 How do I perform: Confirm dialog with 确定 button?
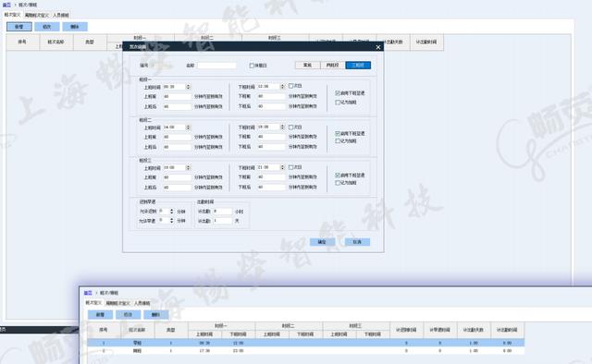(x=322, y=242)
